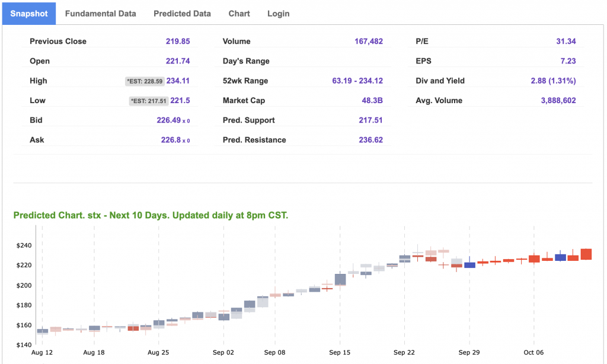
Task: Click the Avg. Volume value 3,888,602
Action: (558, 101)
